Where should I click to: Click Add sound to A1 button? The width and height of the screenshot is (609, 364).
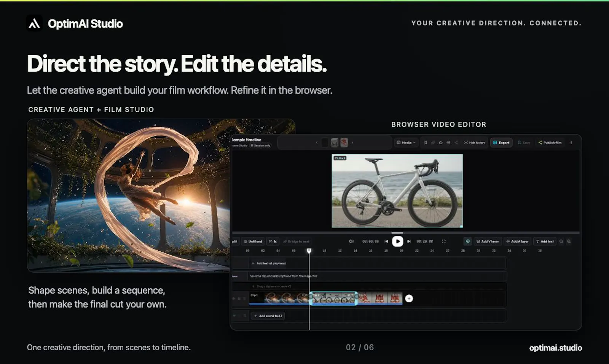tap(268, 316)
